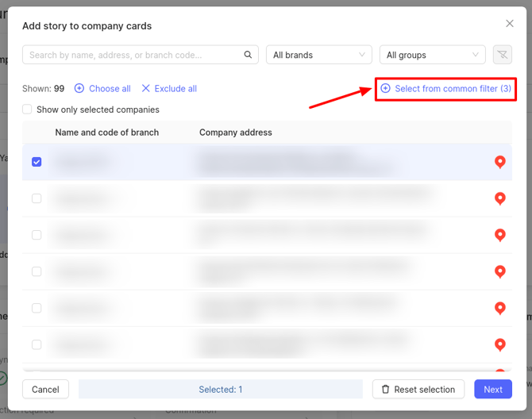Screen dimensions: 532x419
Task: Click the search magnifier icon
Action: 249,55
